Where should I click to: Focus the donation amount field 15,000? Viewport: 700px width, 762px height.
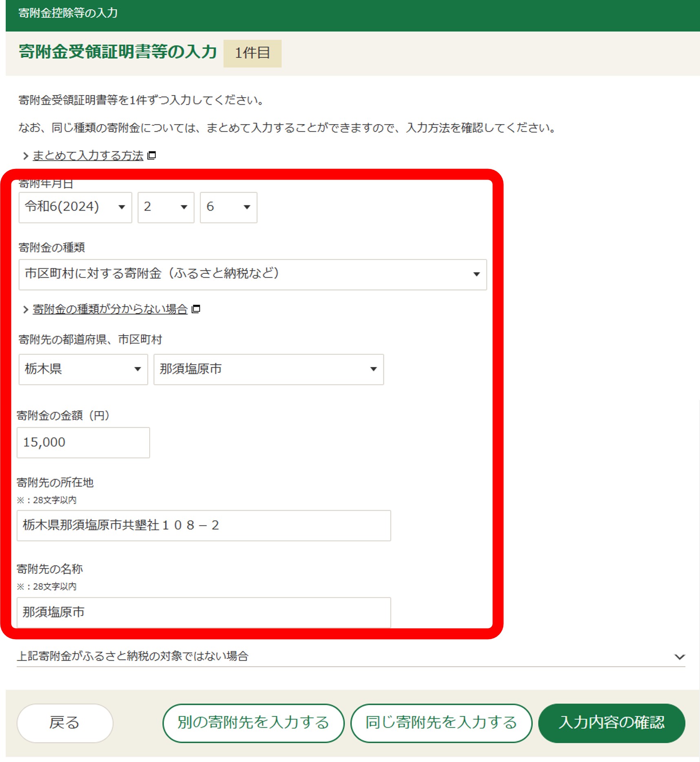(x=83, y=442)
